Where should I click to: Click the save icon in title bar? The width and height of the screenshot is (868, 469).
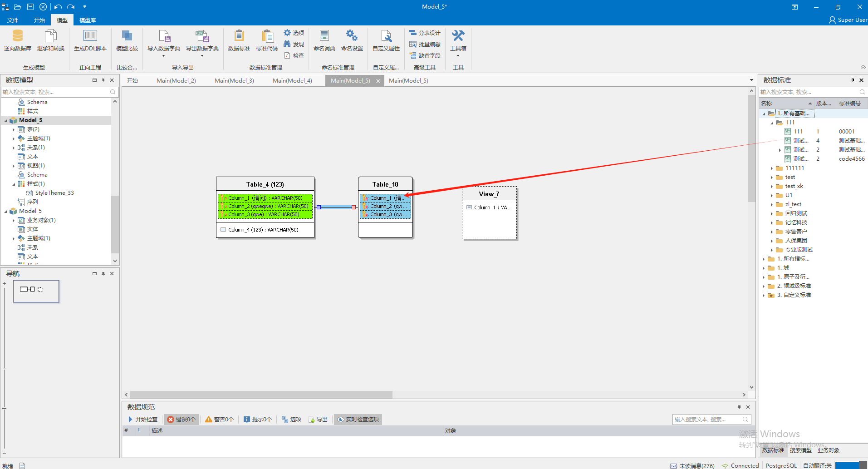coord(30,7)
